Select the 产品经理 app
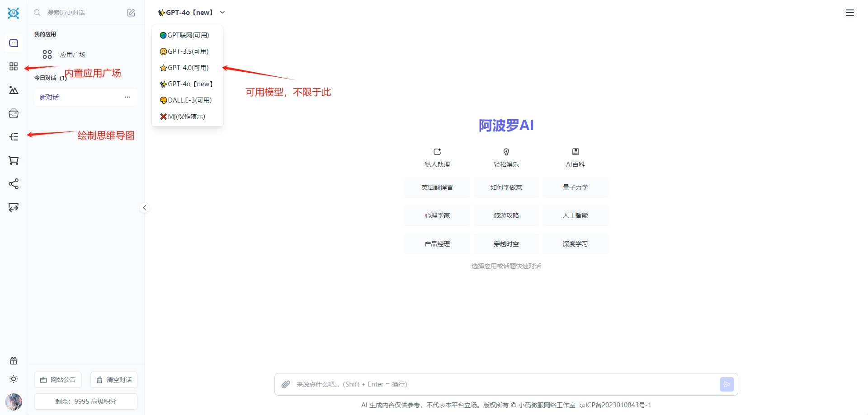 437,244
